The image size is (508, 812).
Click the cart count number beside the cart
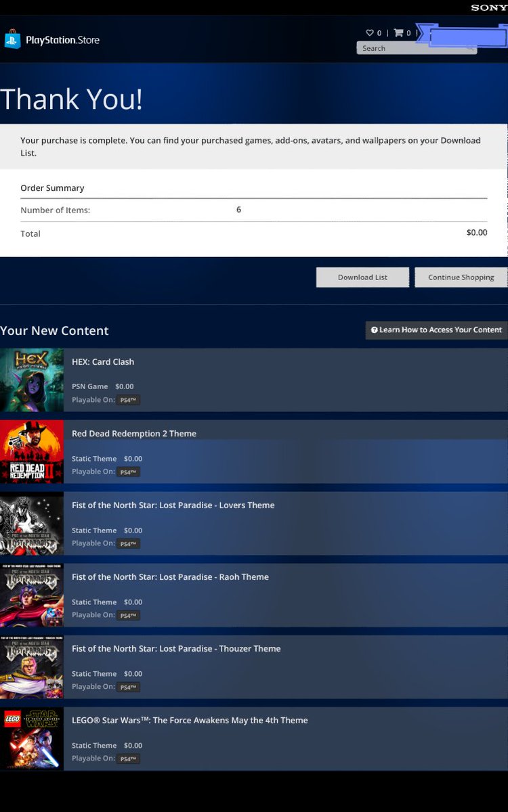[408, 32]
